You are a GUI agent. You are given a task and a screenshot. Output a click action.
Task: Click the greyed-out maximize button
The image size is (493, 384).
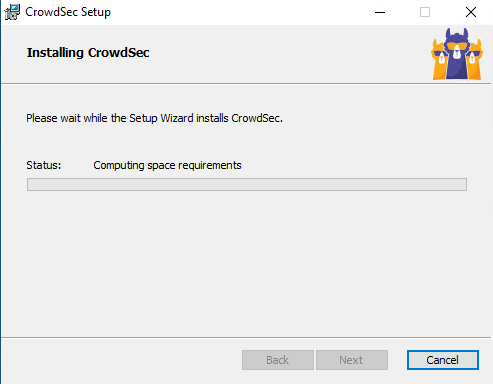(425, 12)
